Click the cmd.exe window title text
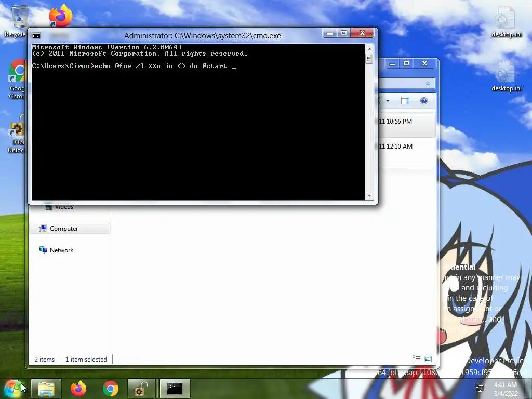 [203, 36]
